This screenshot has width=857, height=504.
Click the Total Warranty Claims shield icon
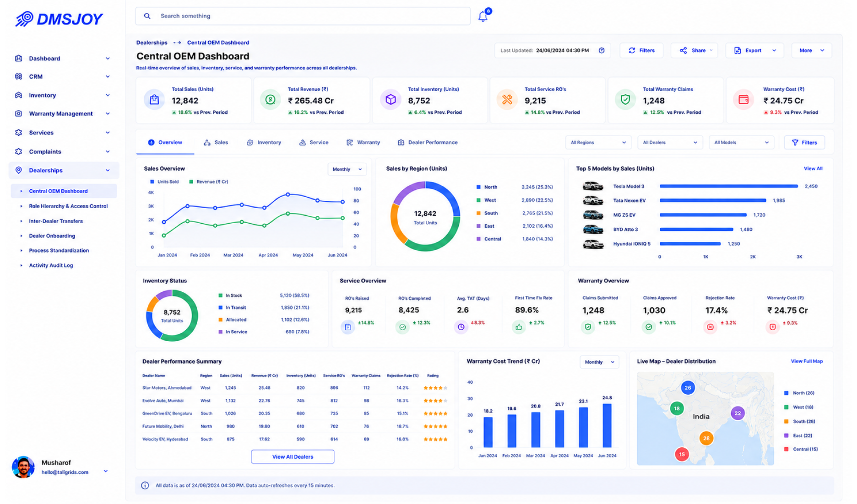[x=625, y=100]
